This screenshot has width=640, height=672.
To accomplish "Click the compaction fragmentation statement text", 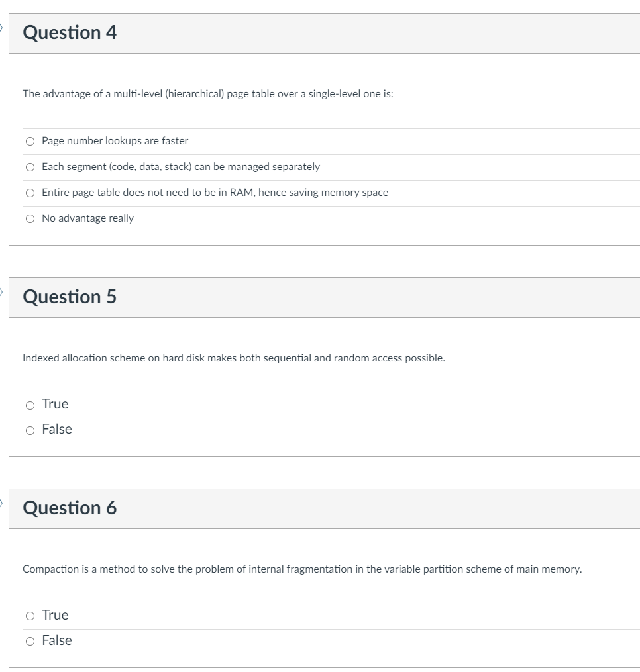I will click(x=302, y=569).
